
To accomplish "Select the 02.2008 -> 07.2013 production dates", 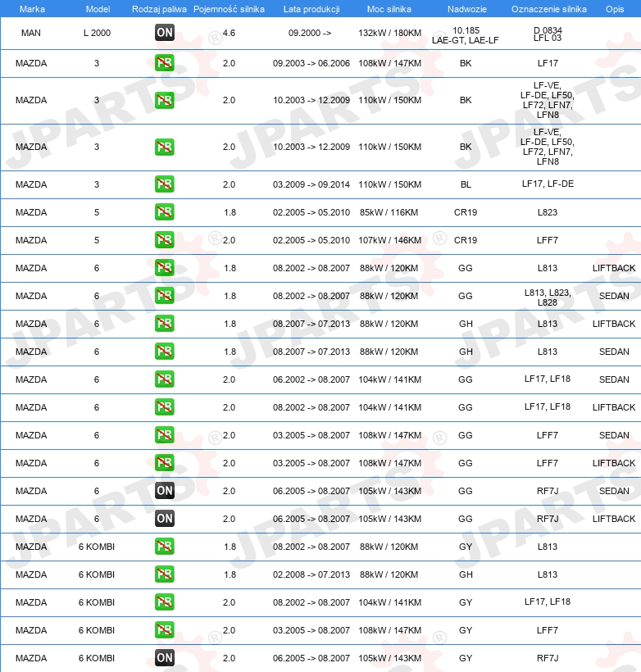I will 311,574.
